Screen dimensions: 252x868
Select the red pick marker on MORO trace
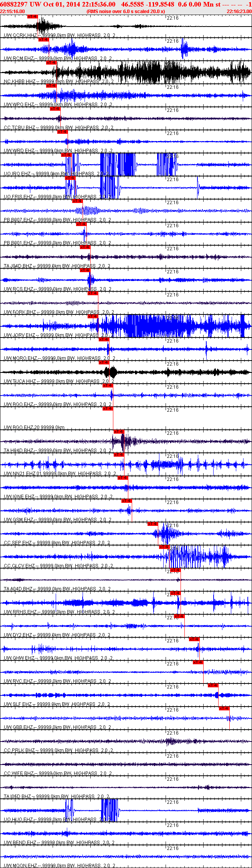point(104,339)
